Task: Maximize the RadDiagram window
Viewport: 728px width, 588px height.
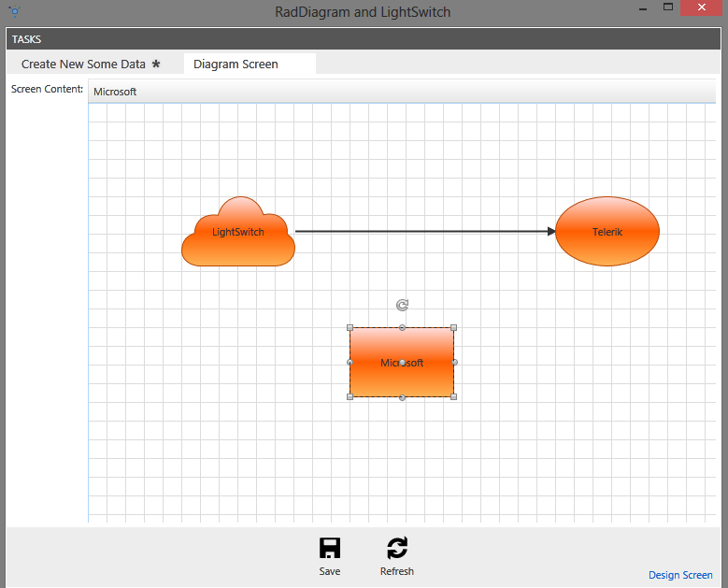Action: (x=668, y=7)
